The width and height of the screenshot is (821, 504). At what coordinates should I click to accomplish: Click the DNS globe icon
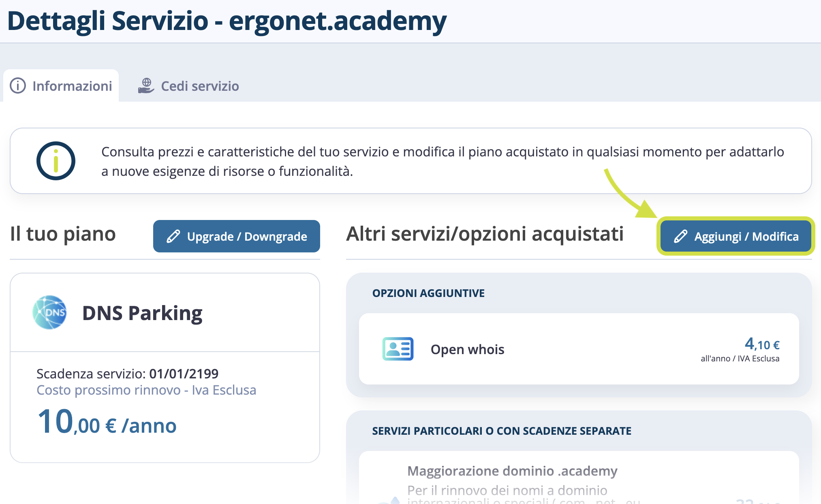click(50, 312)
